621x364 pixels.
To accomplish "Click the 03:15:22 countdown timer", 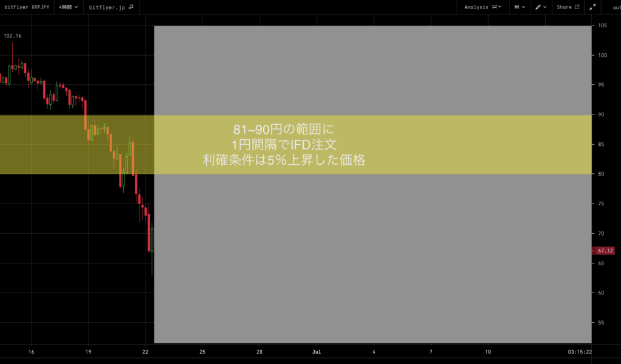I will tap(580, 352).
